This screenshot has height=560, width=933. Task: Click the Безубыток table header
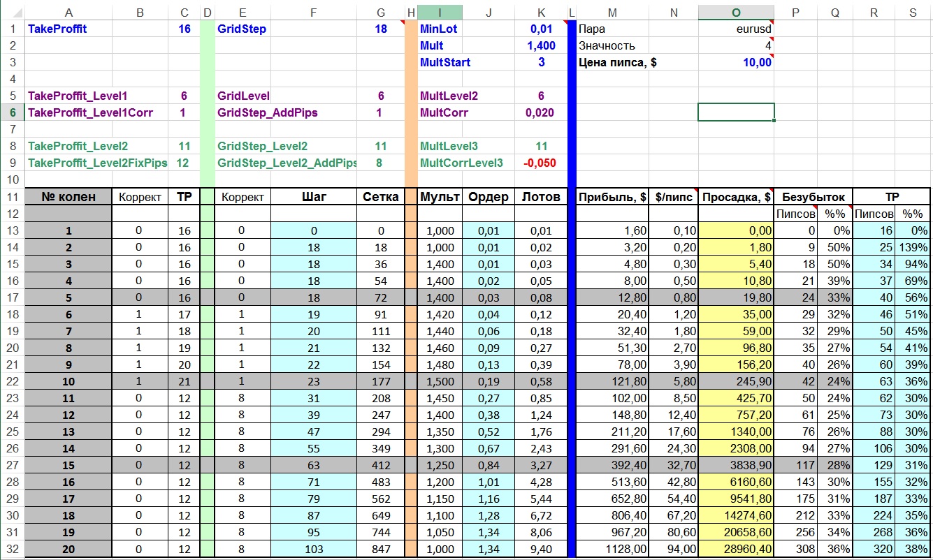coord(813,197)
